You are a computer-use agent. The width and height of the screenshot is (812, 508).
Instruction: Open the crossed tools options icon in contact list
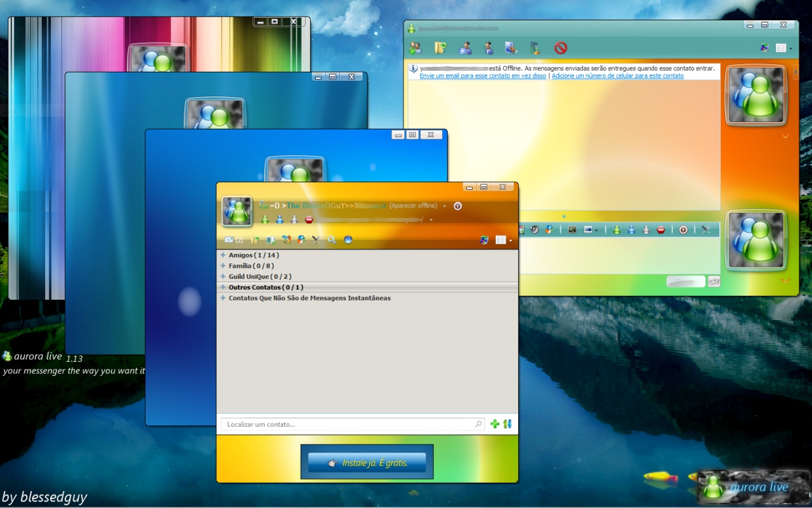[x=316, y=239]
